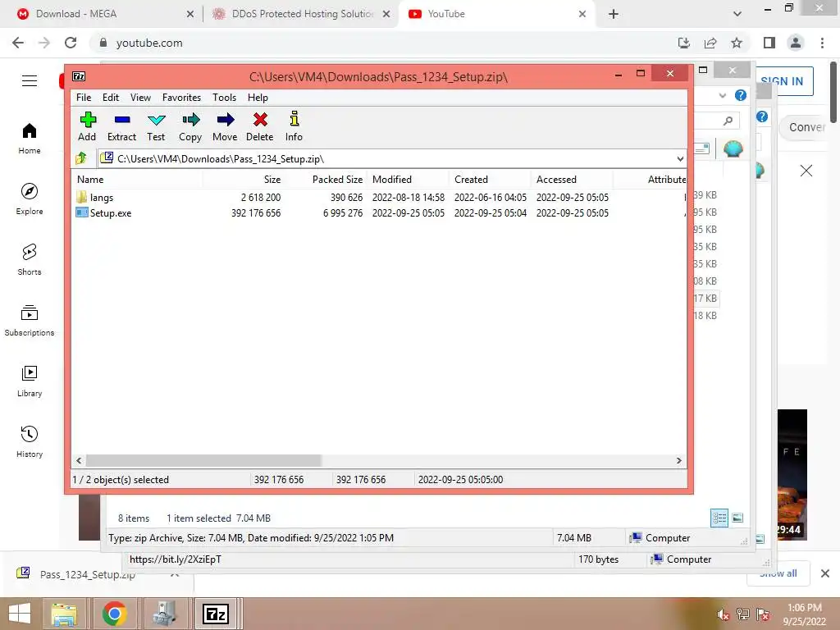The height and width of the screenshot is (630, 840).
Task: Go up one folder level in 7-Zip
Action: [x=81, y=158]
